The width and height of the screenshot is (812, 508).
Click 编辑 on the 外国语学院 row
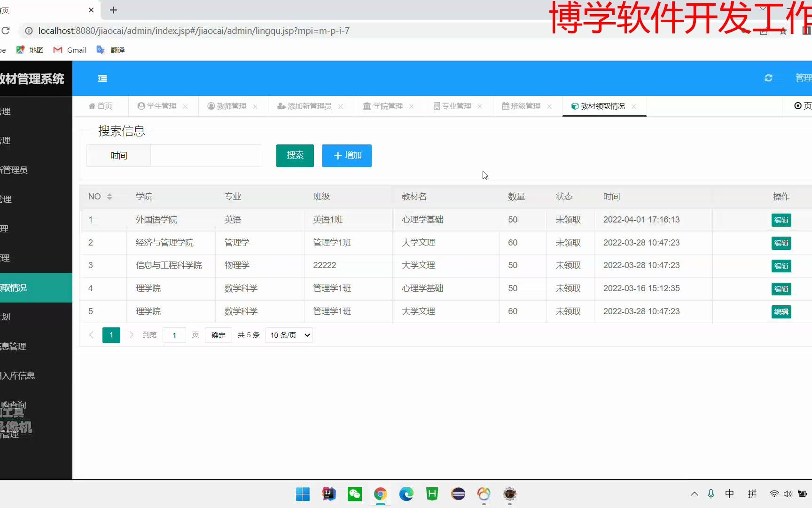point(781,220)
